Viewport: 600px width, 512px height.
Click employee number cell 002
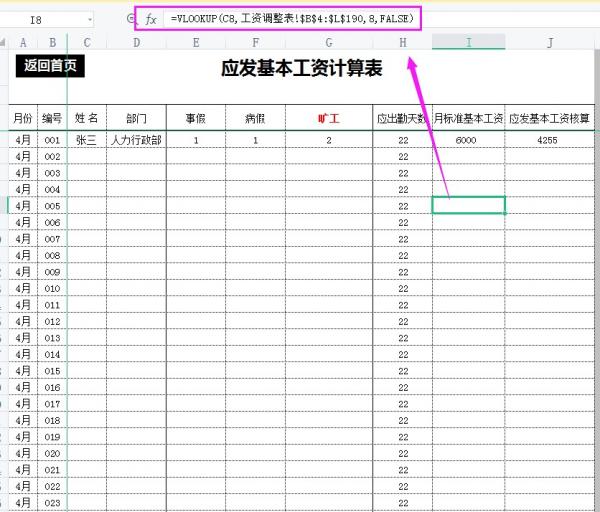(52, 157)
